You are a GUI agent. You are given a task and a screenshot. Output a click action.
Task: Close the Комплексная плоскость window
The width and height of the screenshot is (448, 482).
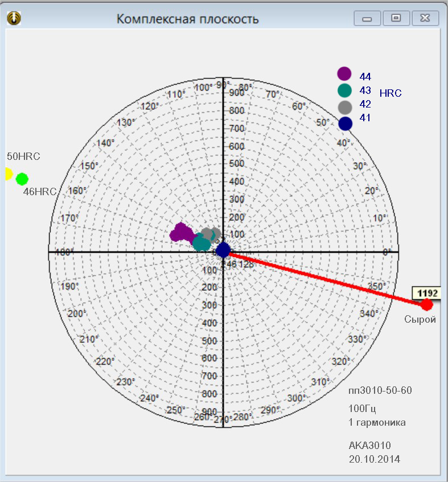point(425,18)
